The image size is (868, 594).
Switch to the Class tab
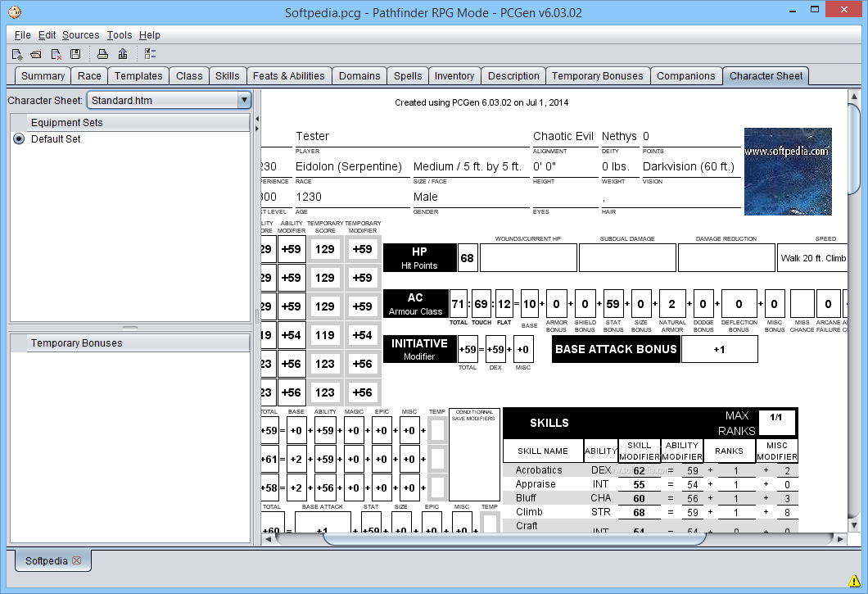pos(189,76)
